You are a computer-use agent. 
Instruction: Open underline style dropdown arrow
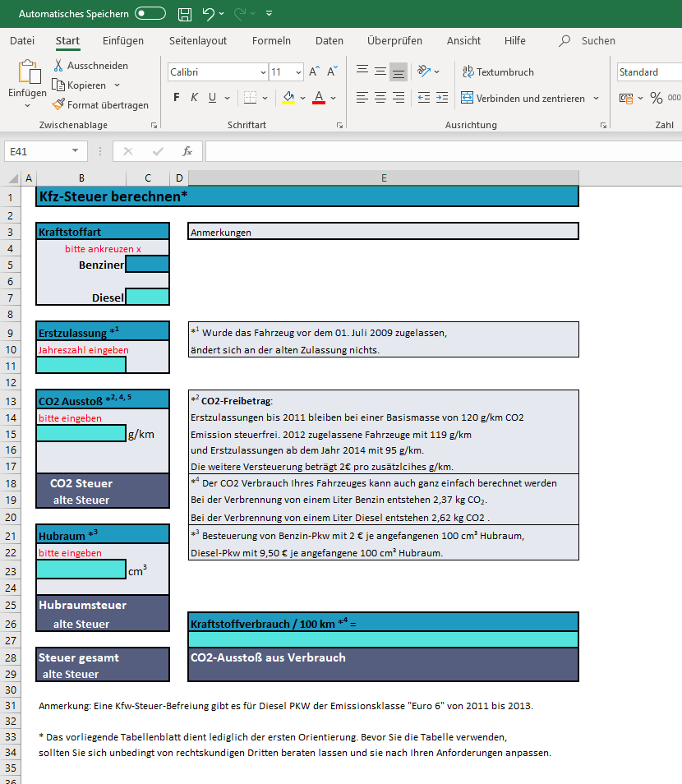pos(227,98)
